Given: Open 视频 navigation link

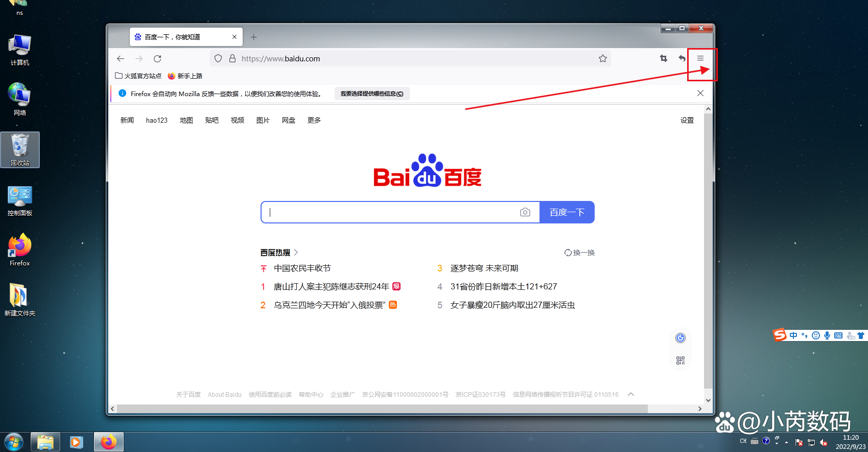Looking at the screenshot, I should click(x=238, y=120).
